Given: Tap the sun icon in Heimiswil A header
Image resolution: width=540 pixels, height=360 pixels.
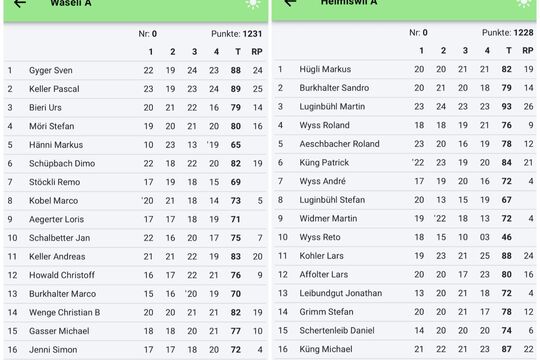Looking at the screenshot, I should [524, 3].
